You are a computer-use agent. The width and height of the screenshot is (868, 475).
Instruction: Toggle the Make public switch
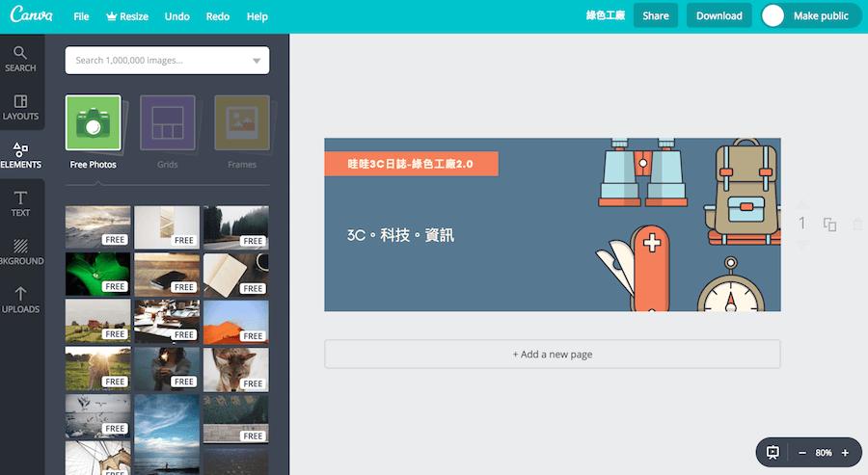[x=773, y=16]
